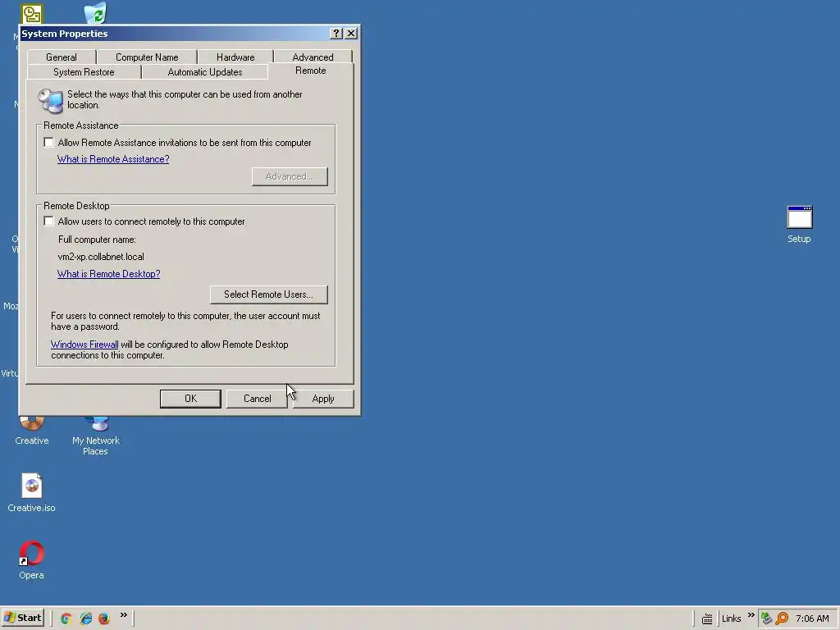Select the My Network Places icon
840x630 pixels.
[96, 436]
